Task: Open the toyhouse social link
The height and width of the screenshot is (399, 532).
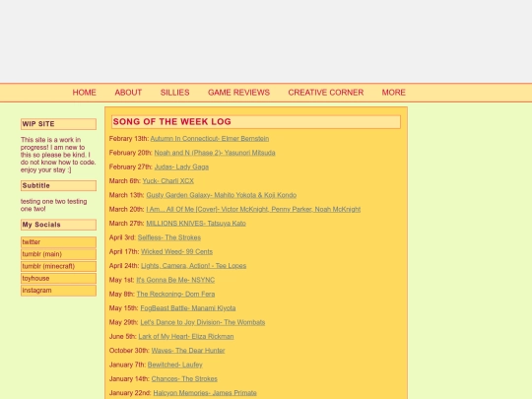Action: coord(58,279)
